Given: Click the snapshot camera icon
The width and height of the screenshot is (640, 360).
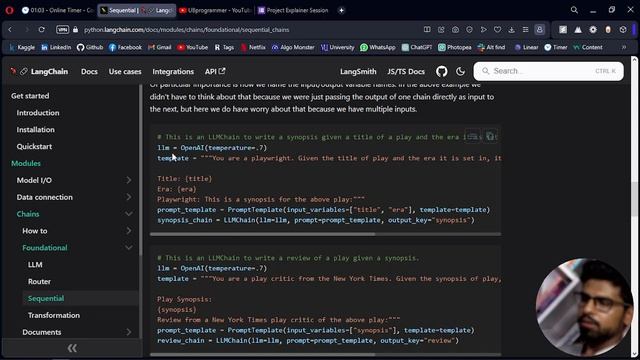Looking at the screenshot, I should (455, 29).
